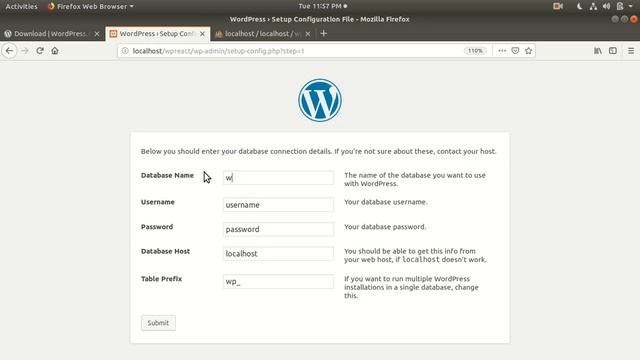
Task: Click the WordPress logo
Action: tap(320, 100)
